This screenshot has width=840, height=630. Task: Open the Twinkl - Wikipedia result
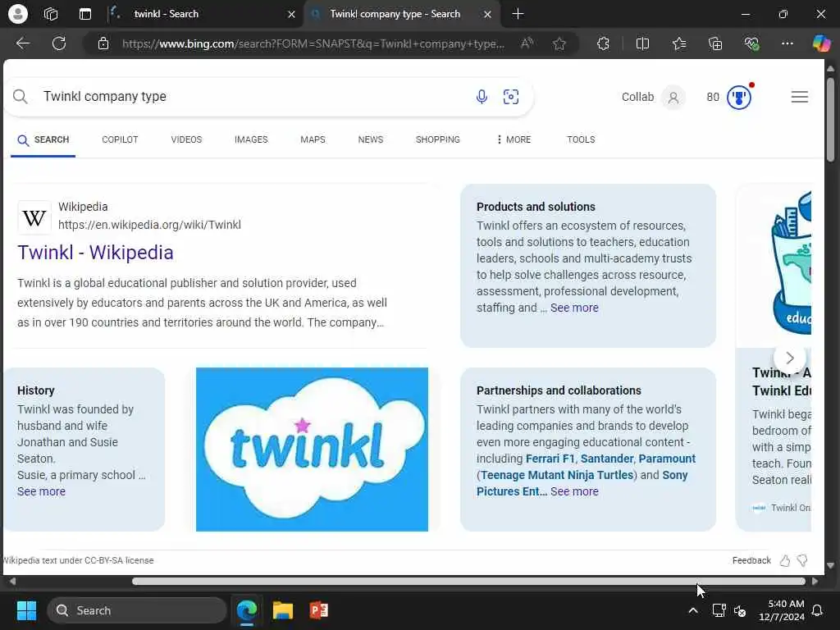(95, 253)
